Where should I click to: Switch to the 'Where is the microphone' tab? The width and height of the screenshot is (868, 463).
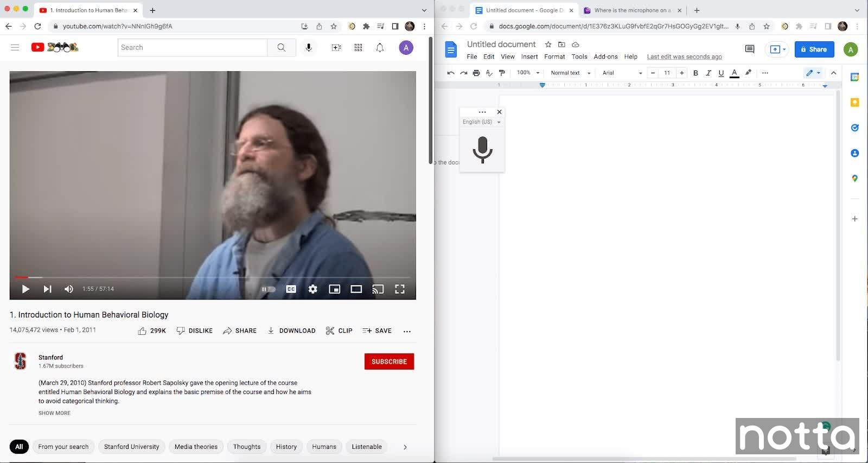click(631, 10)
